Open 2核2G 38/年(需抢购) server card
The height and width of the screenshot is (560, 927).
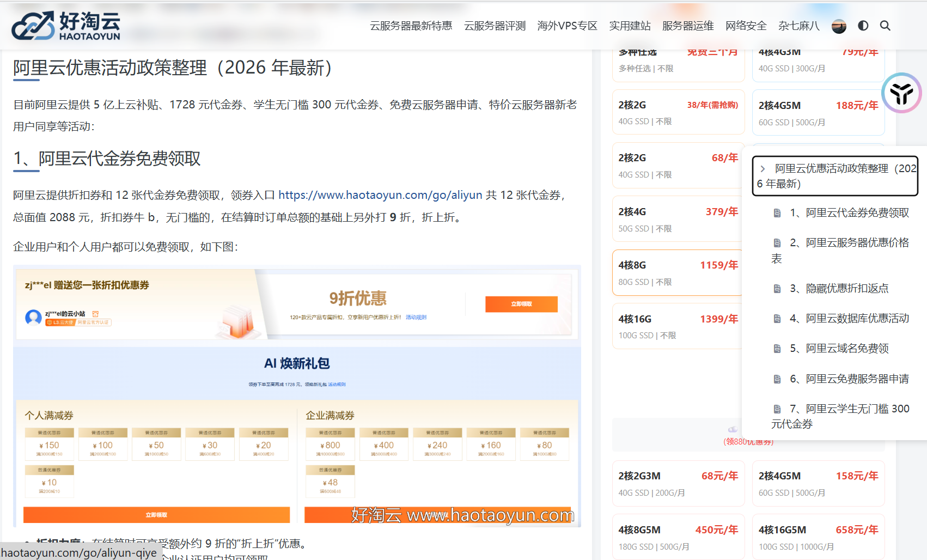click(x=678, y=112)
